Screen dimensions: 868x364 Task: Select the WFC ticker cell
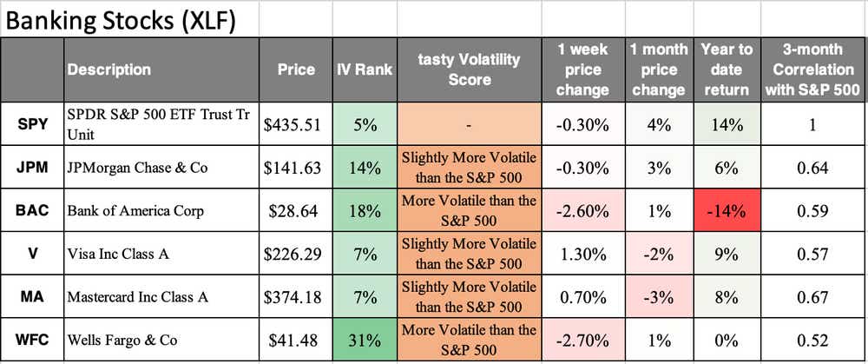tap(31, 340)
